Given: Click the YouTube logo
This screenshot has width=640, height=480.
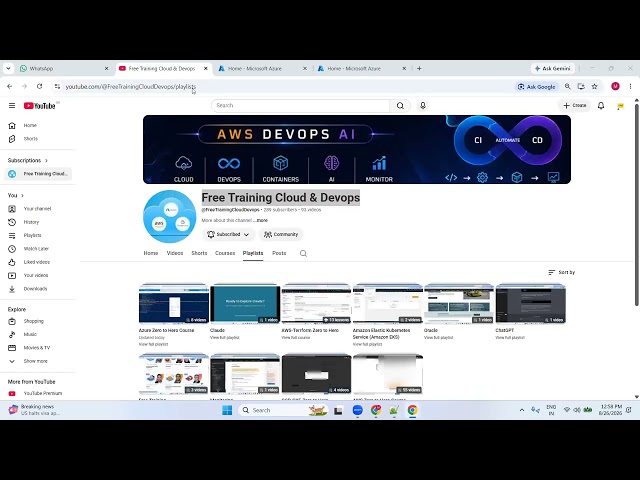Looking at the screenshot, I should [x=40, y=106].
